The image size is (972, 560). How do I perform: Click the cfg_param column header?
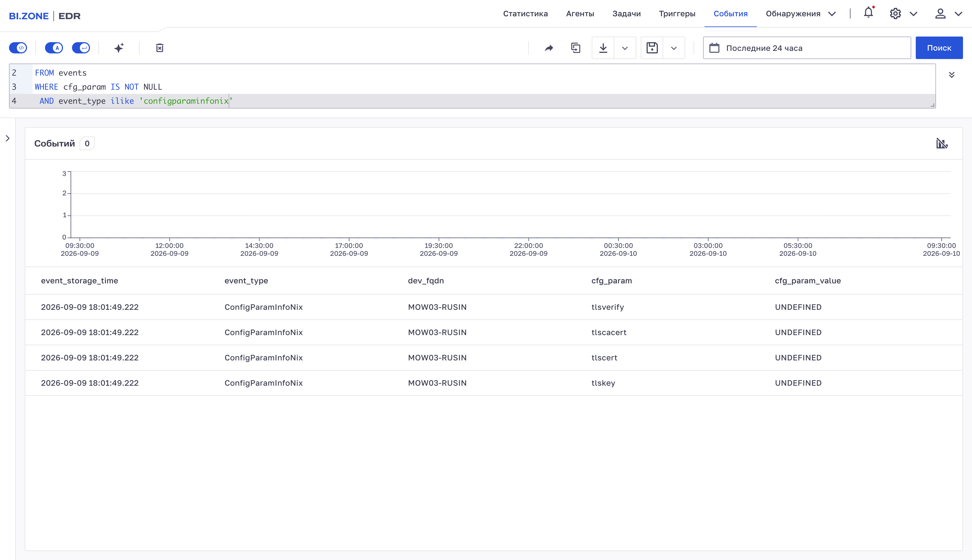point(611,280)
